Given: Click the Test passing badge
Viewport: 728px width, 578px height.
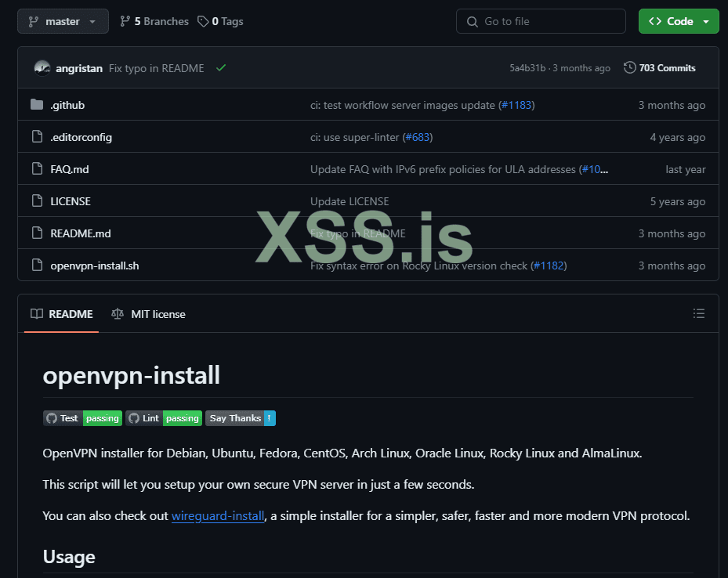Looking at the screenshot, I should (82, 418).
